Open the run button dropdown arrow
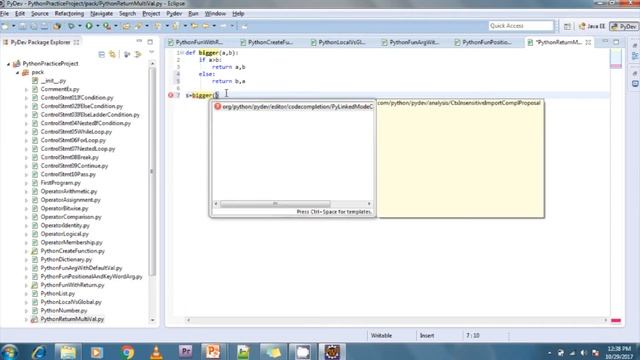The height and width of the screenshot is (360, 640). click(97, 26)
